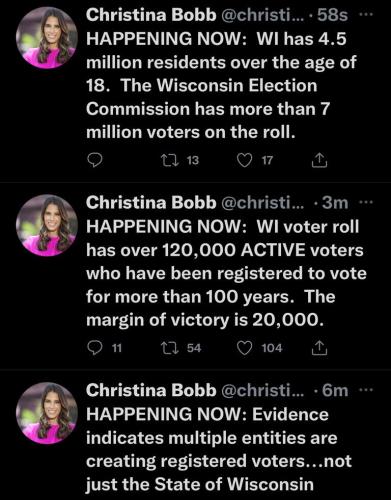Open the 3m timestamp link
Screen dimensions: 391x500
(335, 203)
